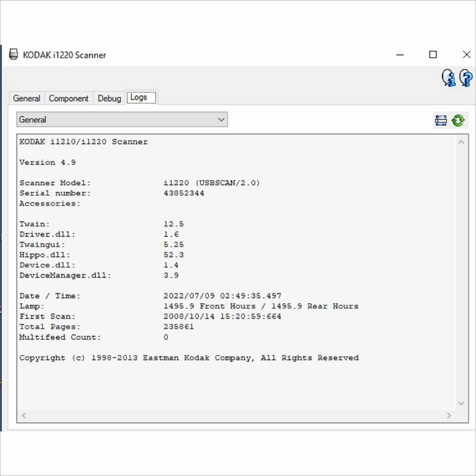This screenshot has width=476, height=476.
Task: Select the Logs tab
Action: tap(141, 97)
